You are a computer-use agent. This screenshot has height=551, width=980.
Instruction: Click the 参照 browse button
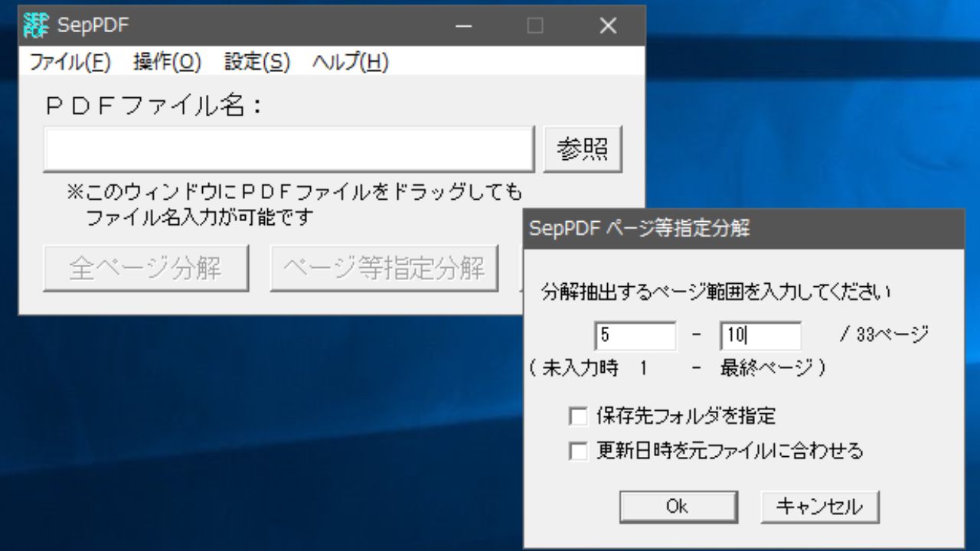point(583,150)
